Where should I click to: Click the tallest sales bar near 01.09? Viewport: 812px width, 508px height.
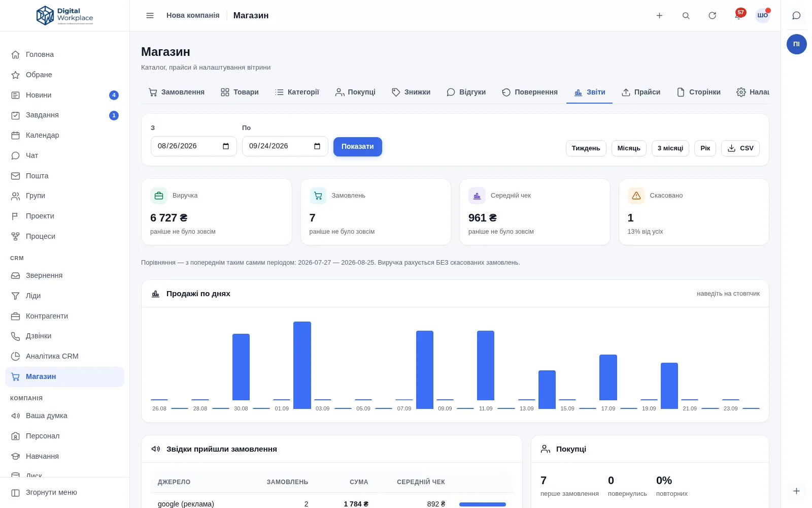tap(302, 365)
